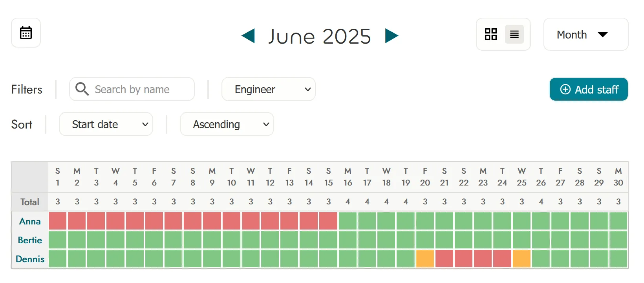Click the search magnifier icon
The width and height of the screenshot is (644, 283).
point(82,89)
